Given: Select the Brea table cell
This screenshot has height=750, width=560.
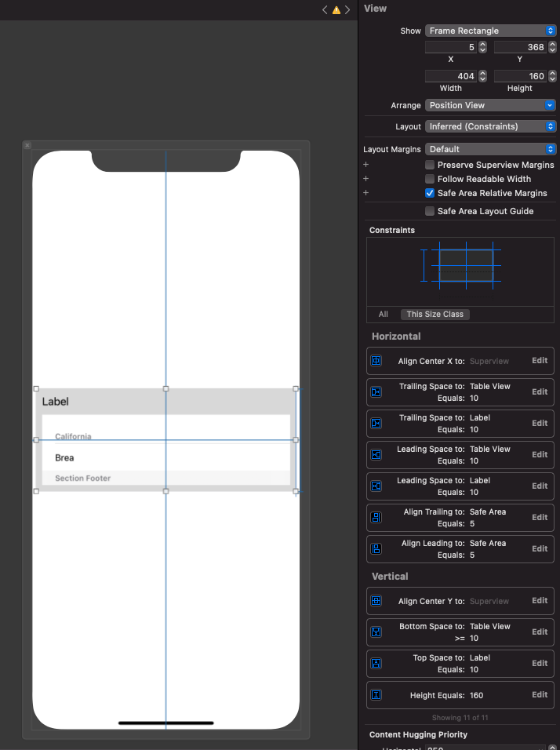Looking at the screenshot, I should (166, 457).
